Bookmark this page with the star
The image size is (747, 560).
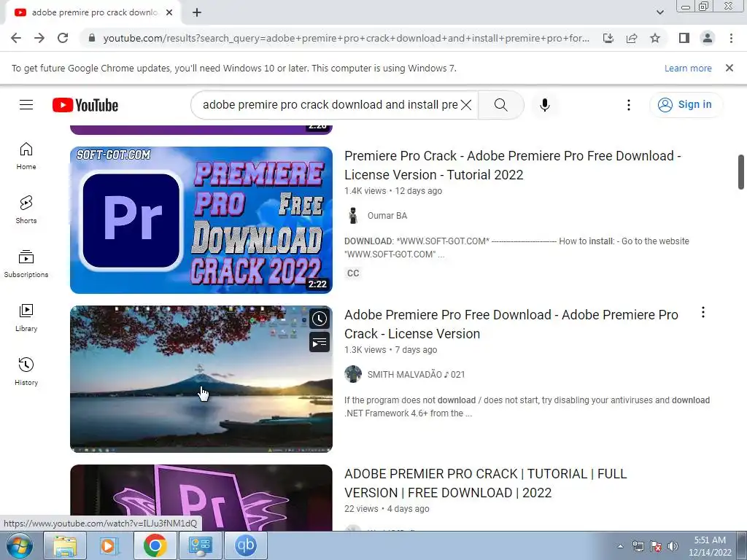tap(655, 38)
